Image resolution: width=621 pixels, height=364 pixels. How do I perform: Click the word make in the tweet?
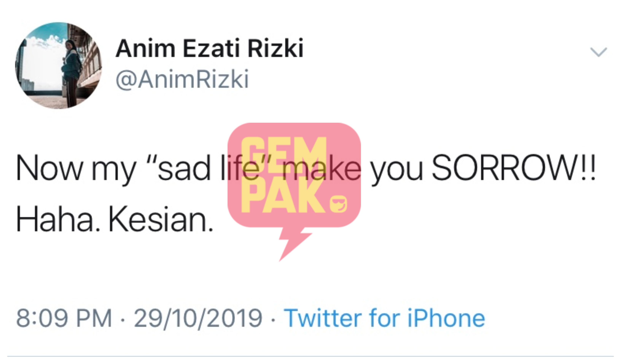point(320,168)
